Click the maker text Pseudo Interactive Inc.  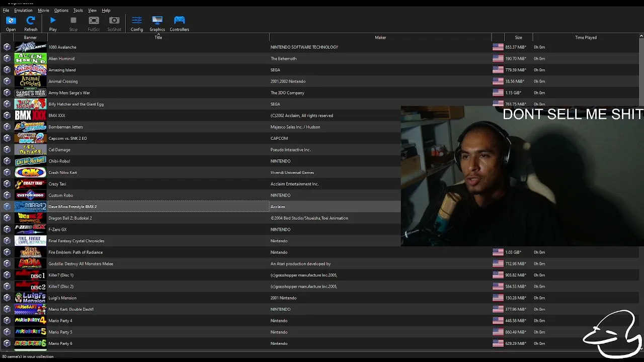290,150
